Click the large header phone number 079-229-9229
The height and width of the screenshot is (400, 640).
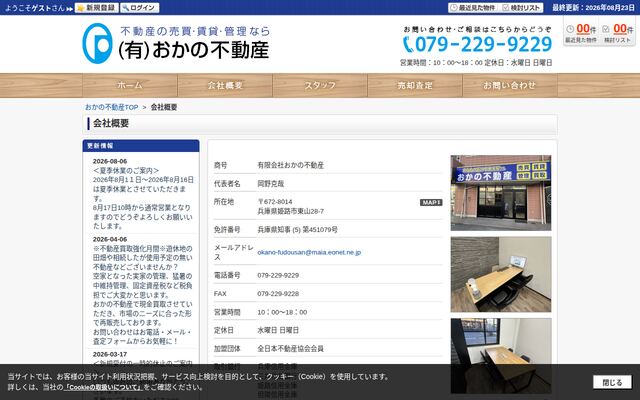tap(483, 44)
